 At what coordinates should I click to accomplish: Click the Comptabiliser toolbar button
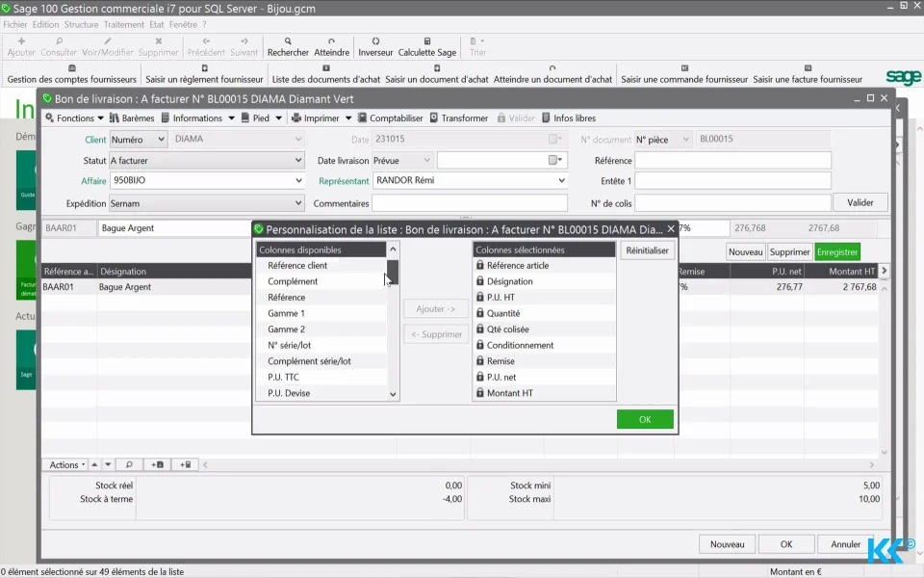(x=390, y=118)
